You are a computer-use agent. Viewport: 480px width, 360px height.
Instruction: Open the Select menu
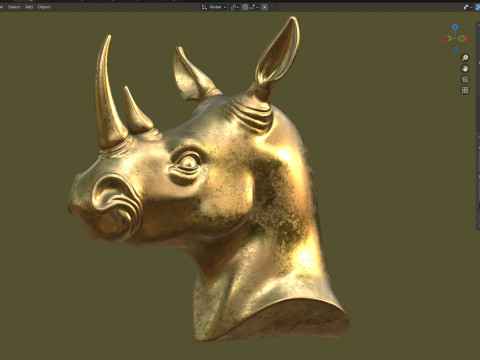[x=14, y=7]
